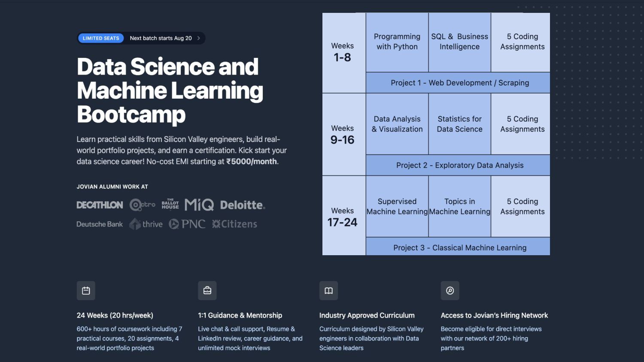
Task: Open the Next batch starts Aug 20 link
Action: pos(161,38)
